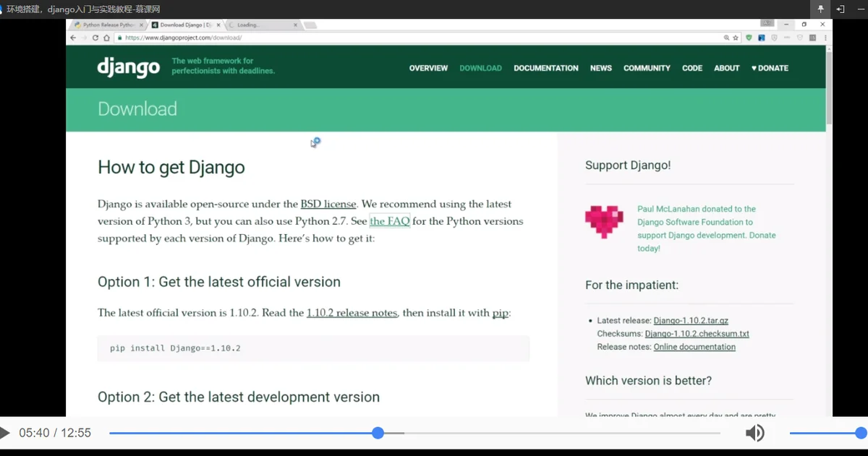Image resolution: width=868 pixels, height=456 pixels.
Task: Click the DONATE heart link
Action: tap(770, 68)
